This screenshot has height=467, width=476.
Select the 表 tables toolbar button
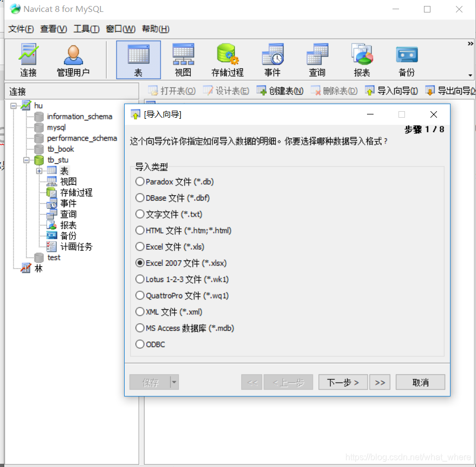click(138, 60)
